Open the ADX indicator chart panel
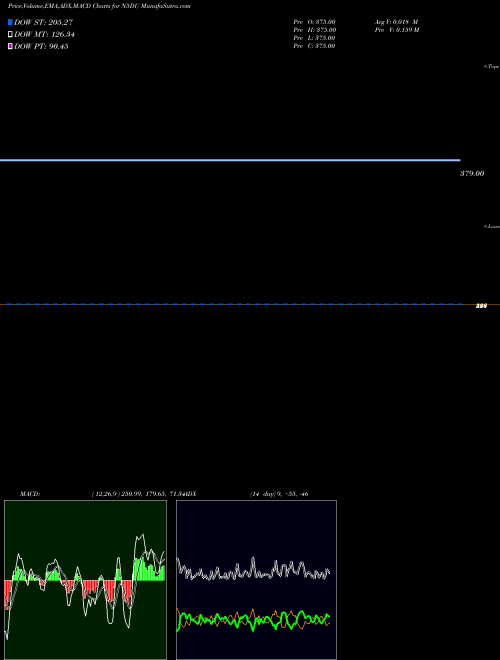Image resolution: width=500 pixels, height=660 pixels. [x=256, y=580]
